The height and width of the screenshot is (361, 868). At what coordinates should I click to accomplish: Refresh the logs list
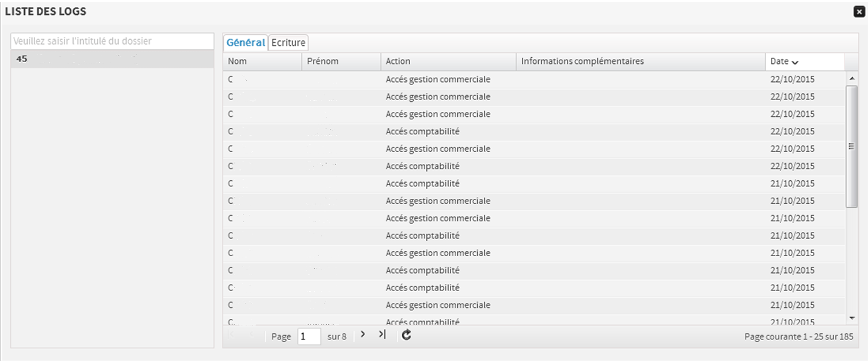click(x=407, y=335)
